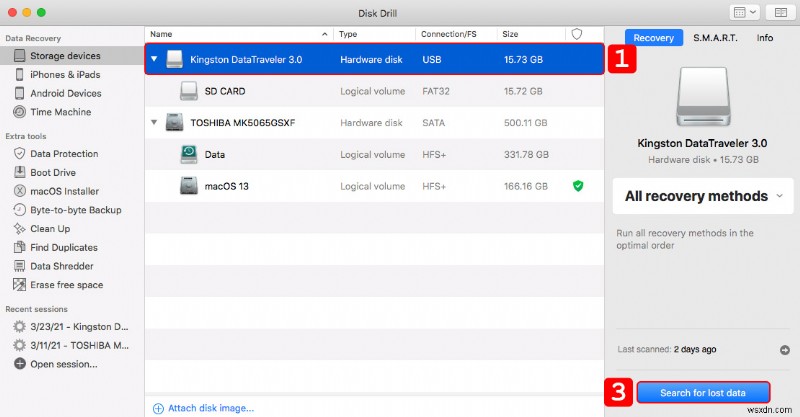This screenshot has height=417, width=800.
Task: Click the Search for lost data button
Action: 703,393
